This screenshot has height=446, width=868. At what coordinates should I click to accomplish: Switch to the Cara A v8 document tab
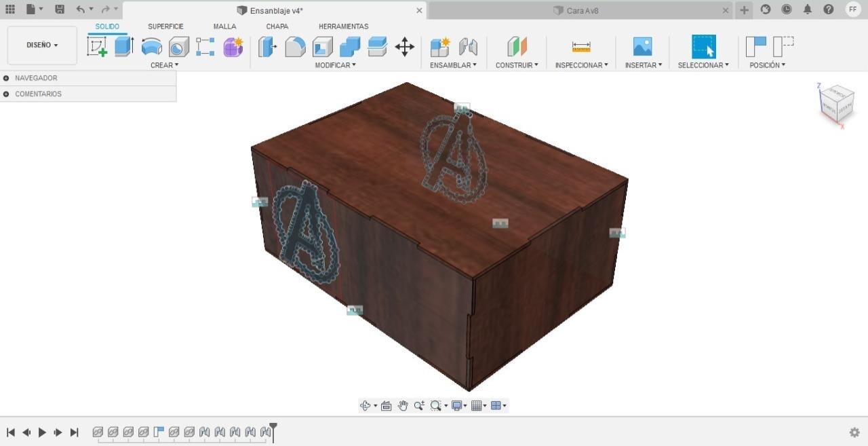pyautogui.click(x=575, y=10)
